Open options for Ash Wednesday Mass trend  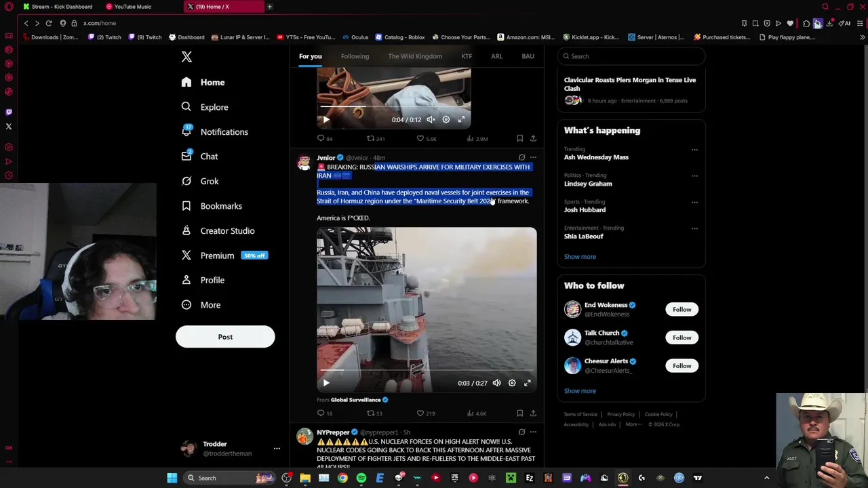[694, 149]
